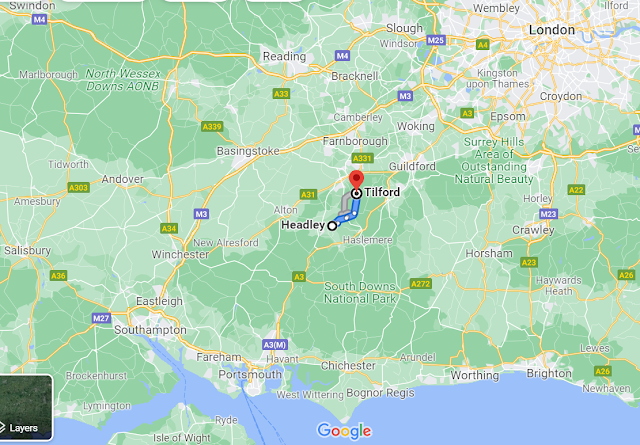The image size is (640, 445).
Task: Click the A331 road shield
Action: (362, 158)
